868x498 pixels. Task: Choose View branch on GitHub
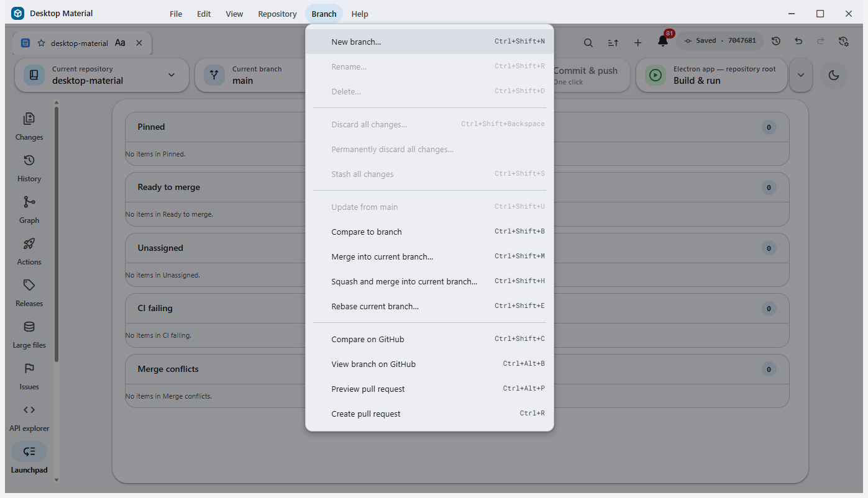pyautogui.click(x=429, y=364)
